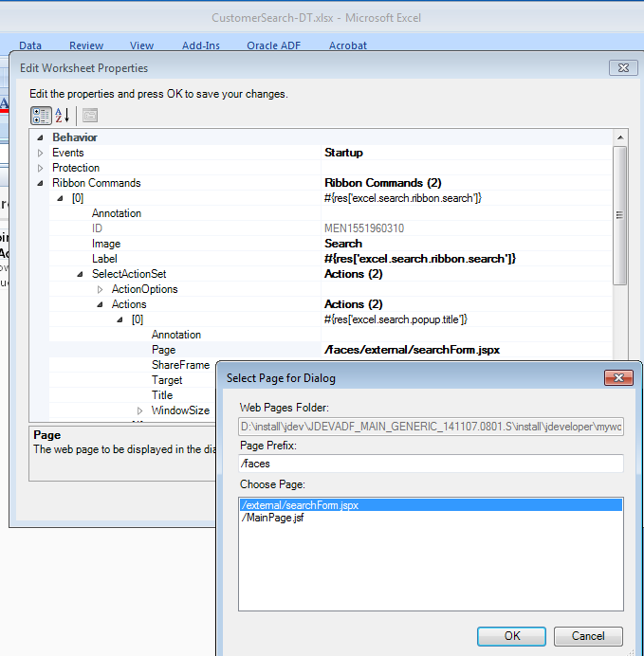
Task: Select the Image property row
Action: coord(331,244)
